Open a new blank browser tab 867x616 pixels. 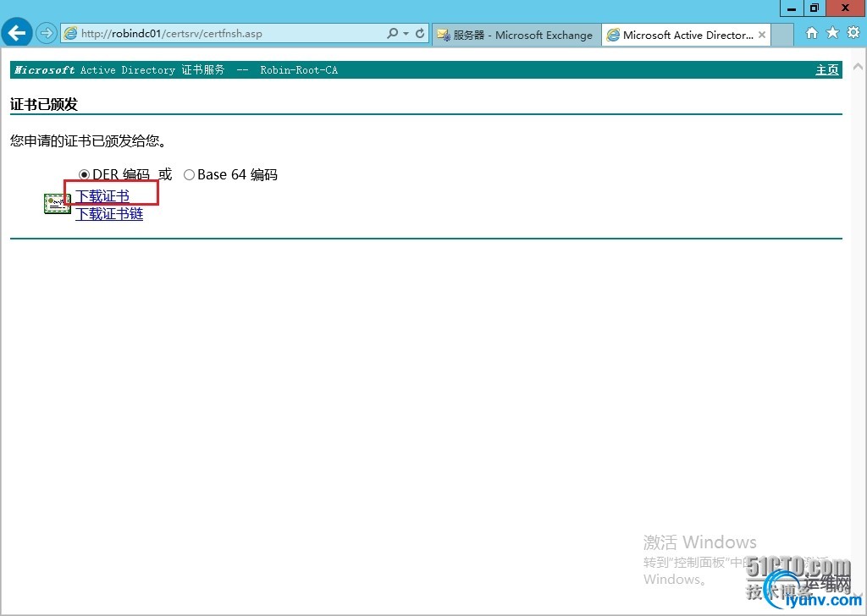(x=781, y=35)
